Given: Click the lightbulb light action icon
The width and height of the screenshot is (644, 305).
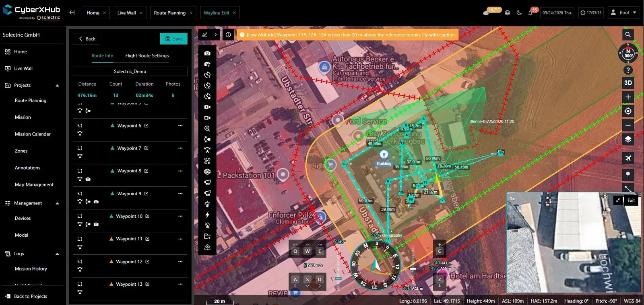Looking at the screenshot, I should [207, 204].
